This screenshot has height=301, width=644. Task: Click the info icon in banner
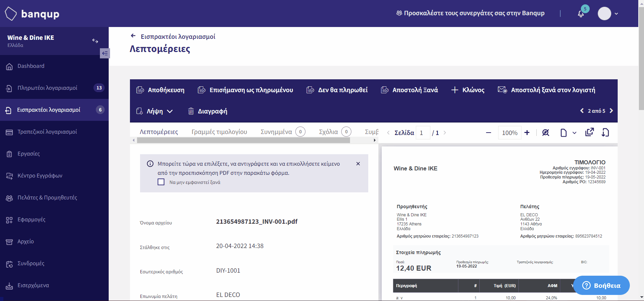click(150, 164)
